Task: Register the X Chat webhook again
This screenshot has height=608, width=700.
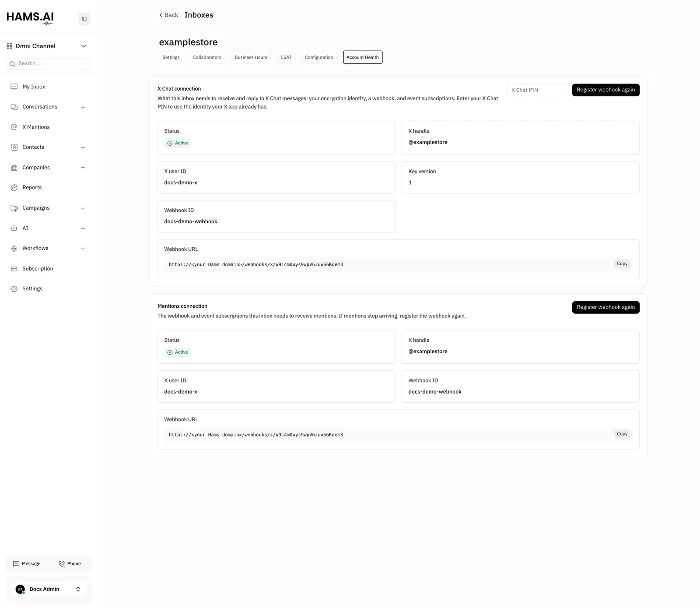Action: click(x=605, y=90)
